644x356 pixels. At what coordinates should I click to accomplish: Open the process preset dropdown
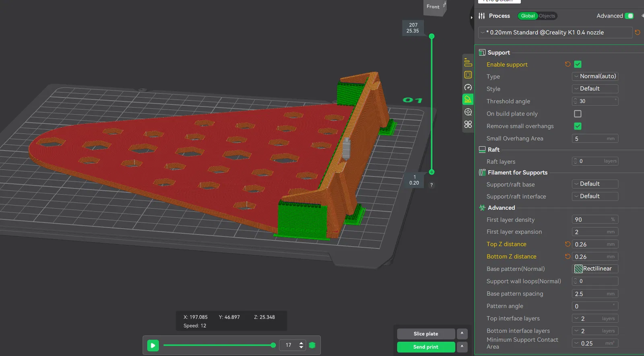point(555,33)
